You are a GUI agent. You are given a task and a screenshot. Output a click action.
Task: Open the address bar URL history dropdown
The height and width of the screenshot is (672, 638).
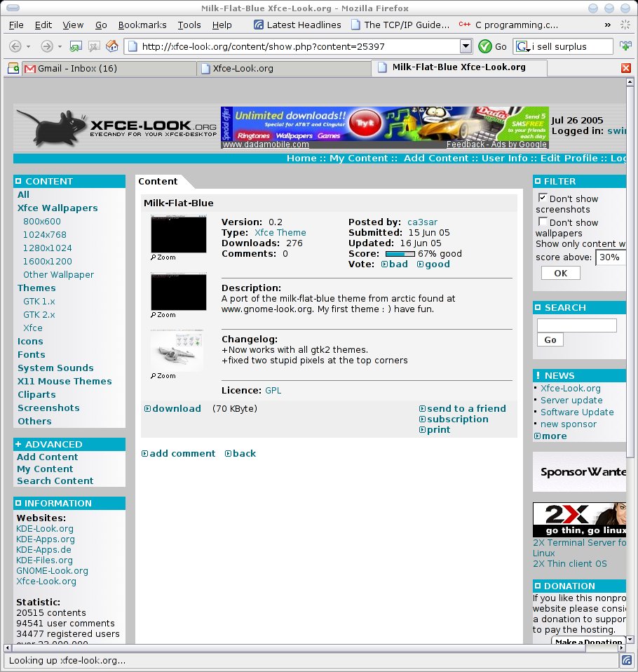tap(466, 46)
